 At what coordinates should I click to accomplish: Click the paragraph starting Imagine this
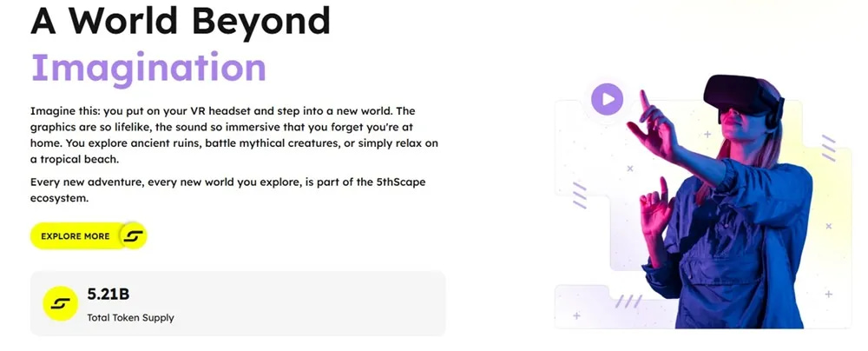click(x=234, y=136)
